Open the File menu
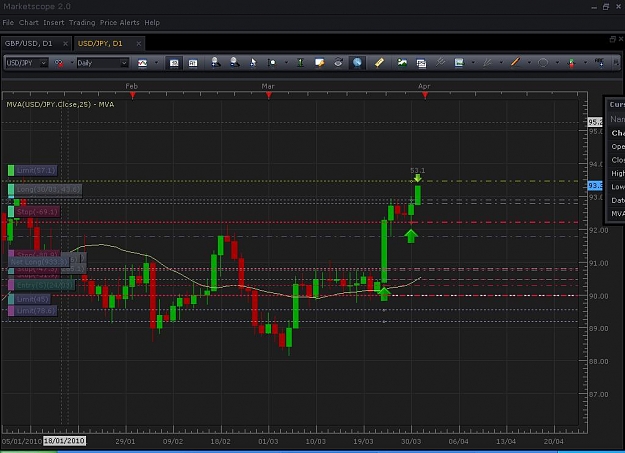The image size is (625, 453). [x=8, y=23]
